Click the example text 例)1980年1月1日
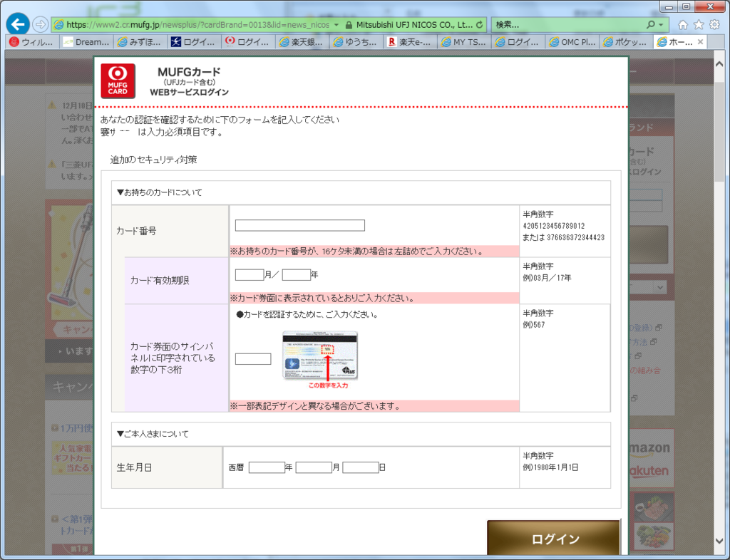Viewport: 730px width, 560px height. click(551, 467)
